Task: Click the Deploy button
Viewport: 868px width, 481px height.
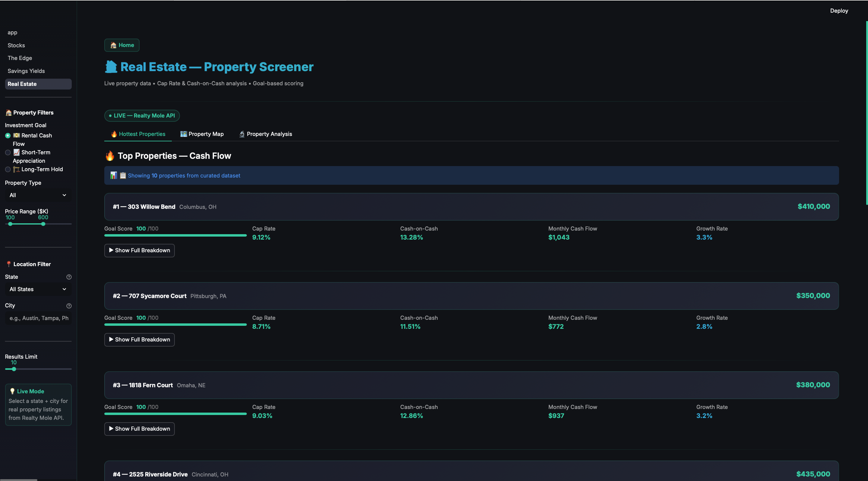Action: pyautogui.click(x=839, y=11)
